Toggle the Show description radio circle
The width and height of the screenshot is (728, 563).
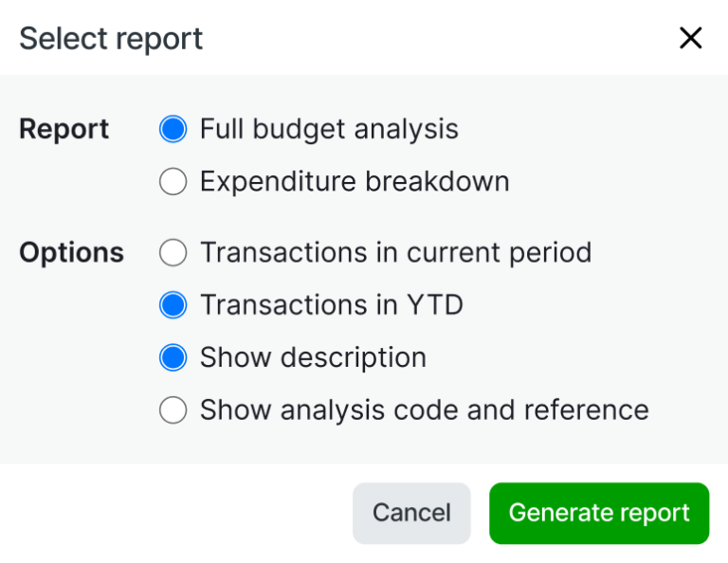pos(173,357)
